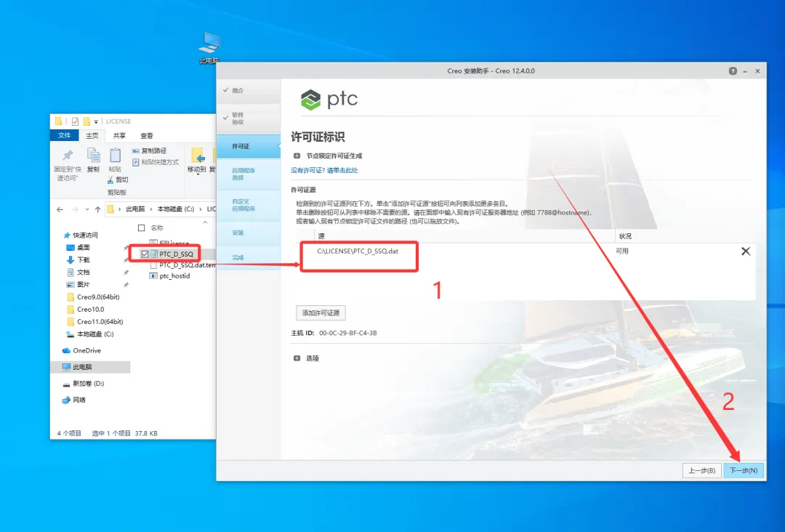
Task: Click the Explorer forward arrow
Action: (75, 209)
